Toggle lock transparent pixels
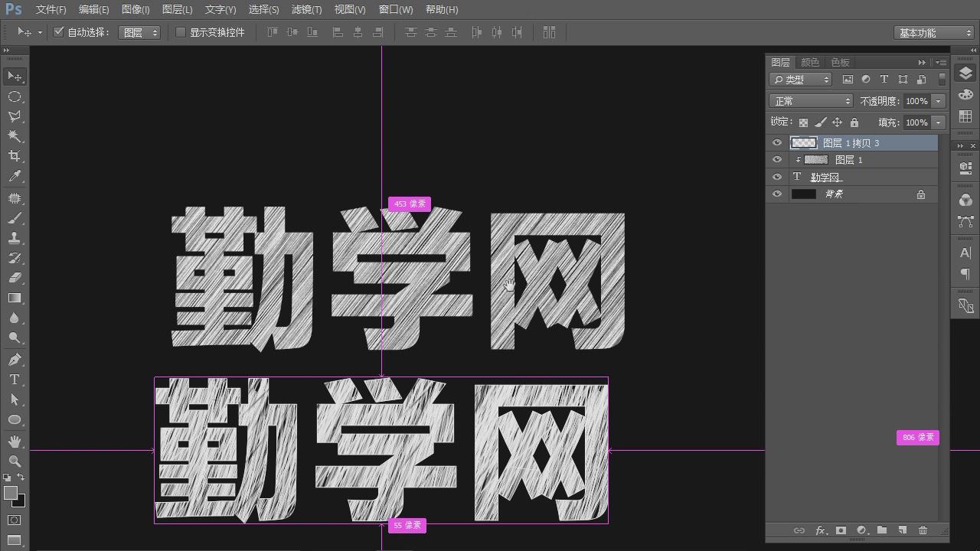This screenshot has width=980, height=551. [x=803, y=122]
